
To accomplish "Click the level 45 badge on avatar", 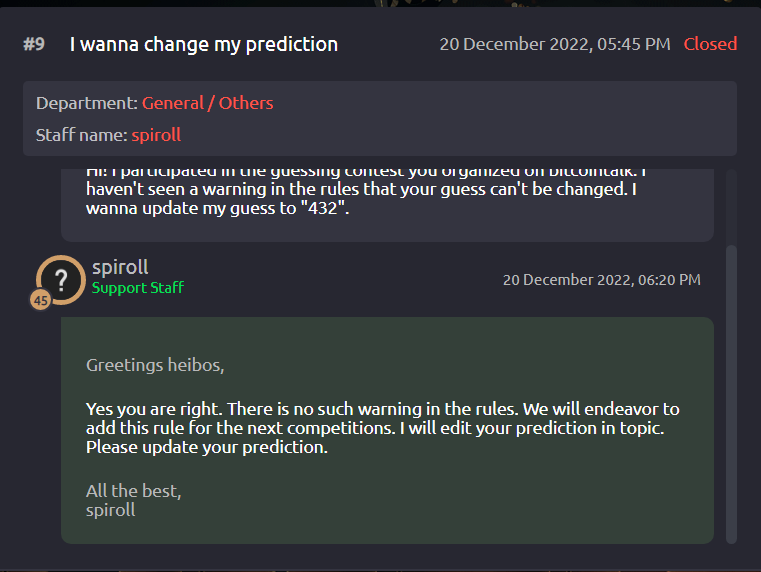I will pyautogui.click(x=41, y=300).
